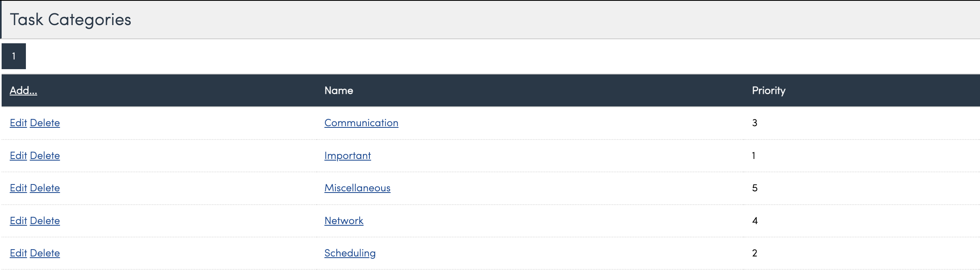The width and height of the screenshot is (980, 271).
Task: Delete the Important category
Action: tap(45, 155)
